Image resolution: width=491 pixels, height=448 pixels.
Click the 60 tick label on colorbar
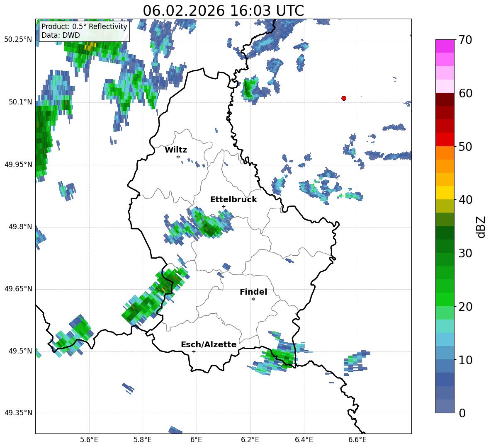(x=465, y=93)
